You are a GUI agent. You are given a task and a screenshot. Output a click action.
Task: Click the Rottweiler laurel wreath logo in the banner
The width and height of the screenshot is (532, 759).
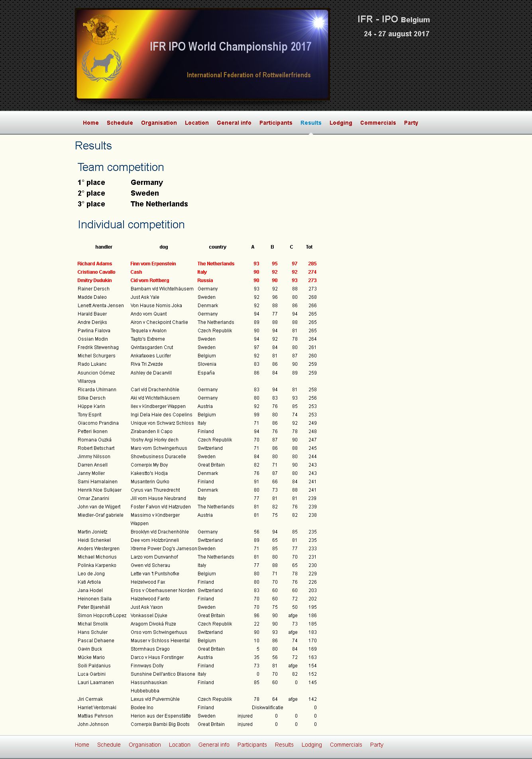coord(102,65)
